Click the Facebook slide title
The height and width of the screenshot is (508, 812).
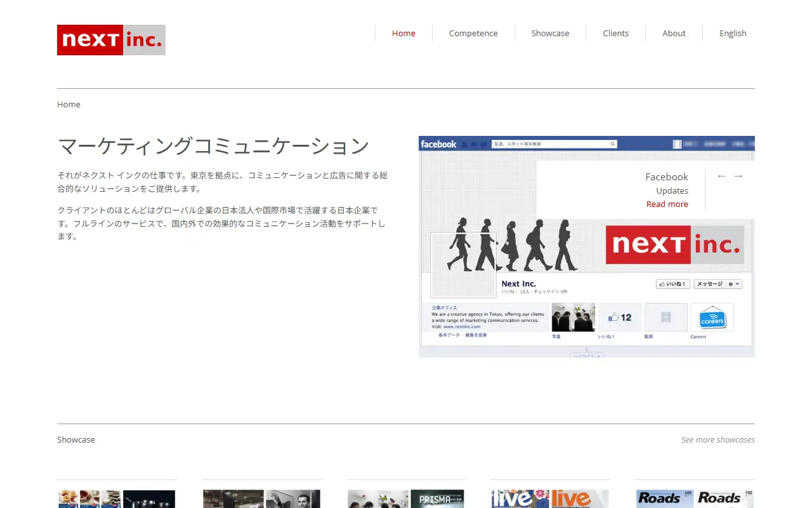point(666,177)
